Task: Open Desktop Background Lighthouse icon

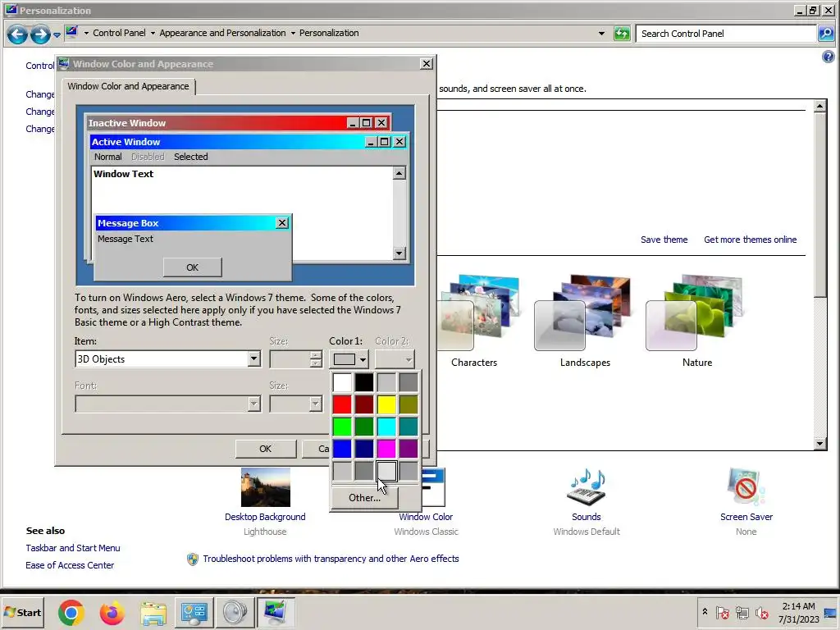Action: tap(265, 487)
